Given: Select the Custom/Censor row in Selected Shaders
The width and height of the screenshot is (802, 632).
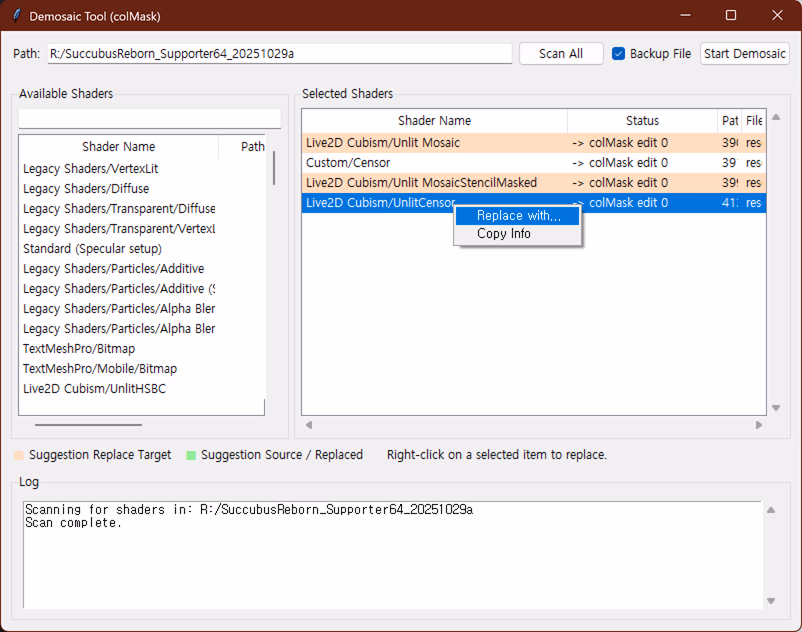Looking at the screenshot, I should point(348,163).
